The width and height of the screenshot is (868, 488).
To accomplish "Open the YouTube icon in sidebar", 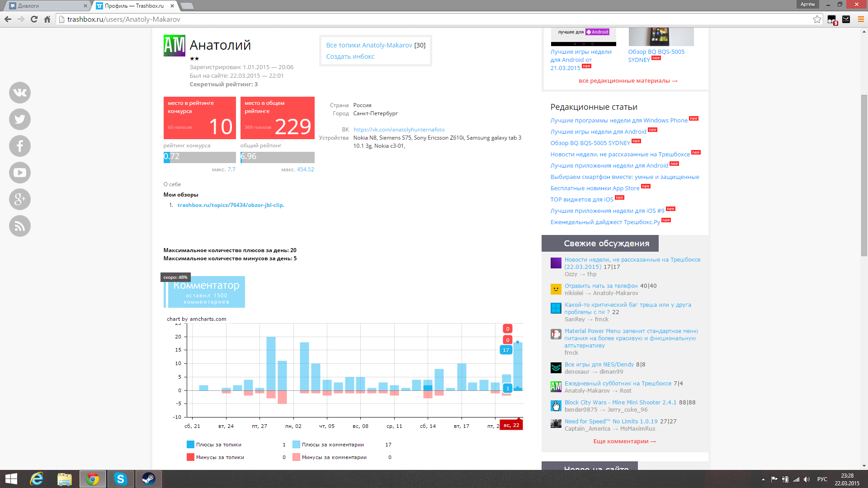I will tap(20, 173).
